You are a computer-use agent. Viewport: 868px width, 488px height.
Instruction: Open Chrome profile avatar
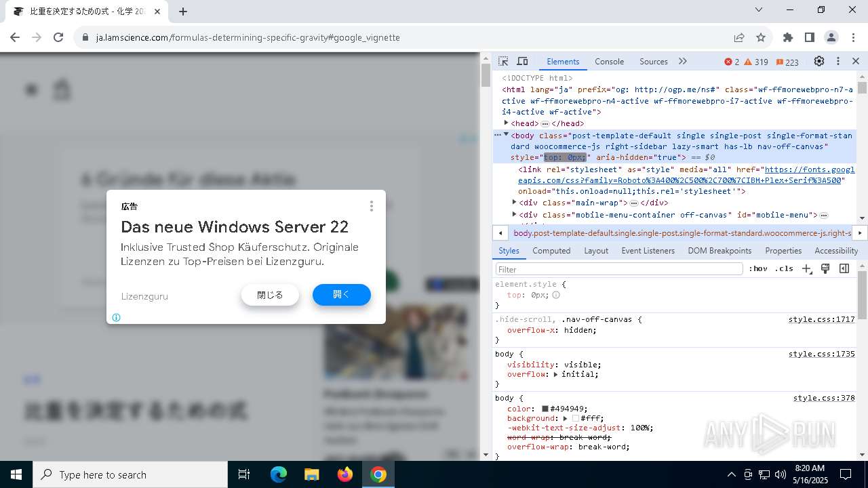[831, 37]
